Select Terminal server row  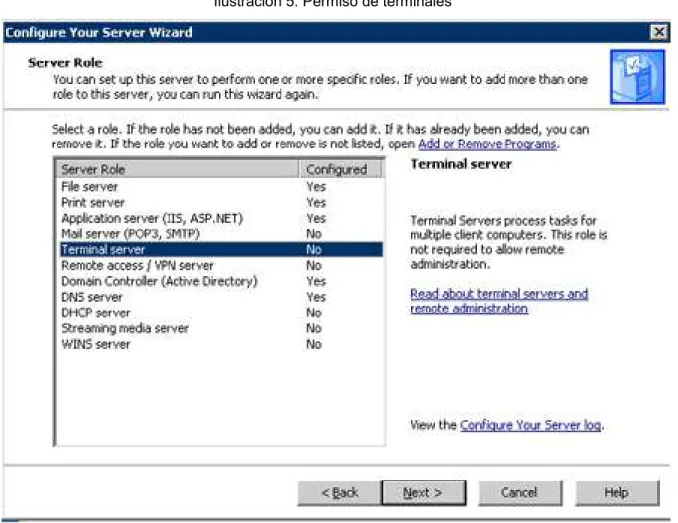pyautogui.click(x=221, y=249)
